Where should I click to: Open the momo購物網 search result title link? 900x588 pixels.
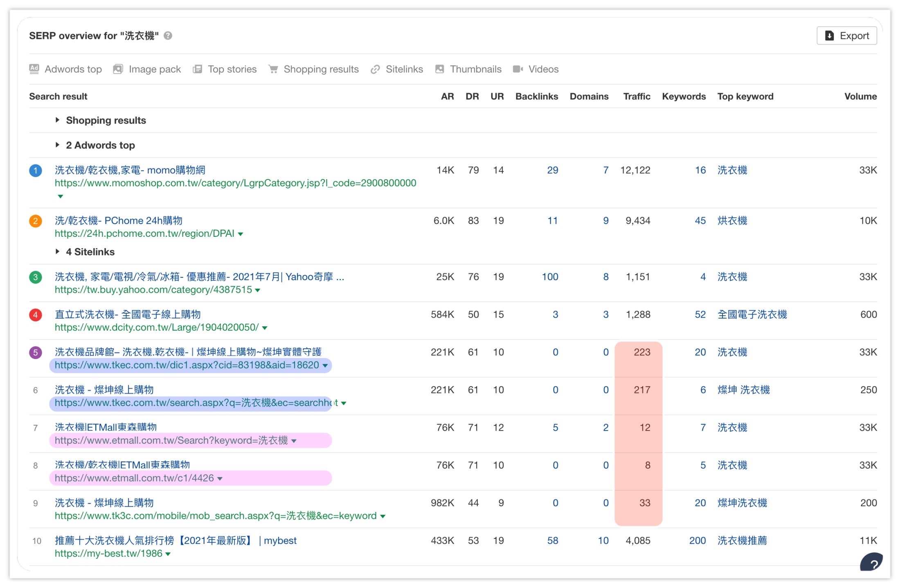[x=130, y=170]
